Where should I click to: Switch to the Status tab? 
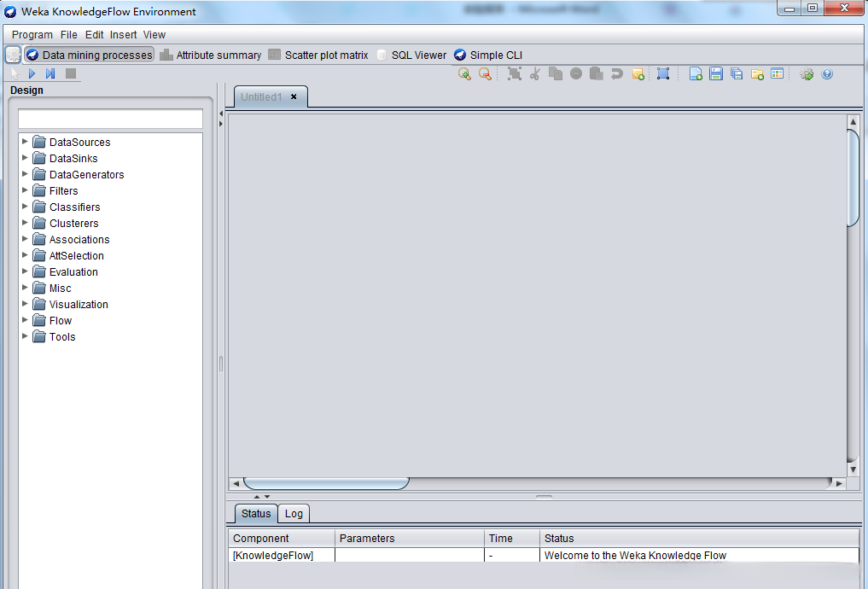pos(256,514)
